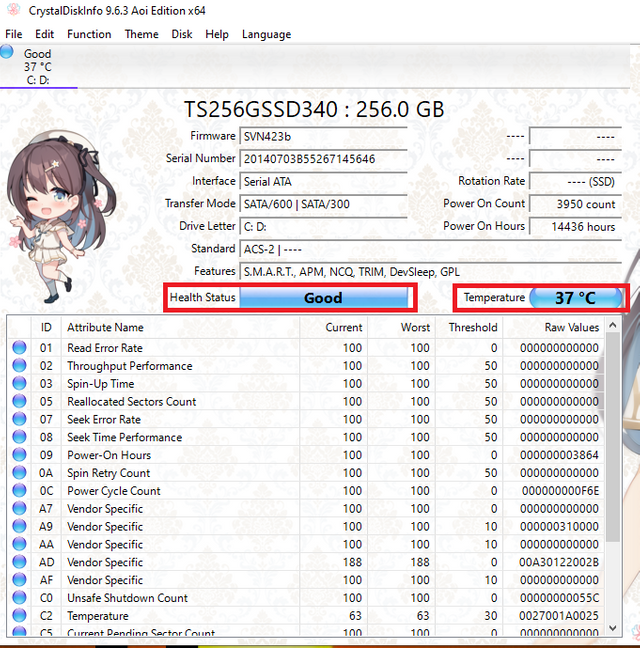This screenshot has height=648, width=640.
Task: Click raw value 000000003864
Action: (559, 455)
